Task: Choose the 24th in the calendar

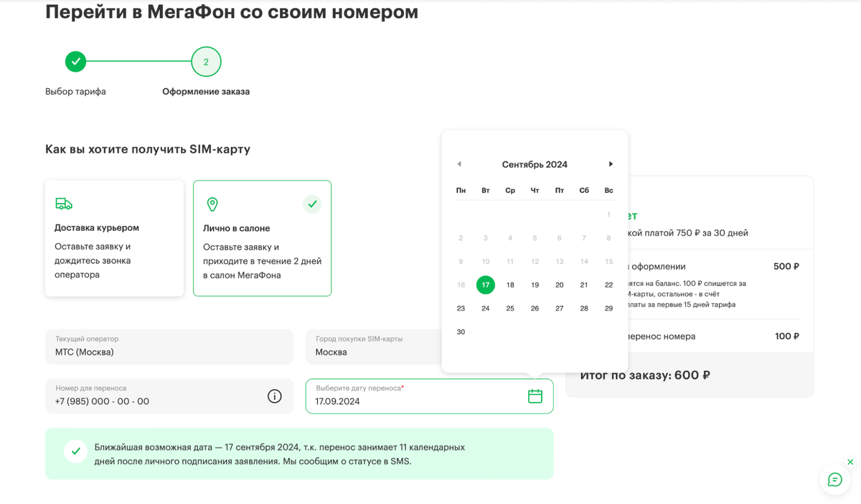Action: pos(486,308)
